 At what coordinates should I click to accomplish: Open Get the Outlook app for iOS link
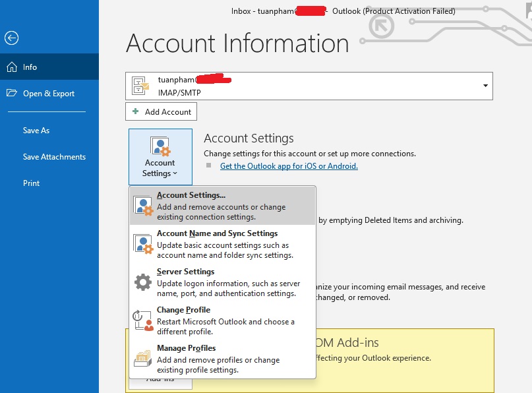pyautogui.click(x=289, y=166)
